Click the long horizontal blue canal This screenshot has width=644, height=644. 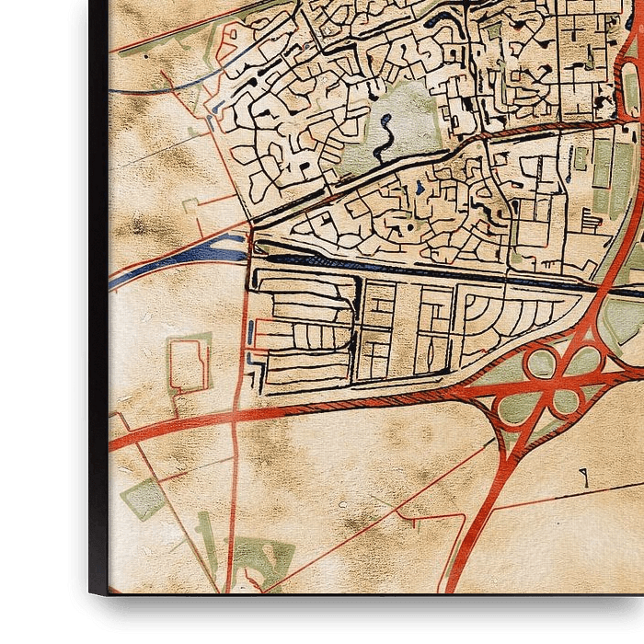coord(432,274)
